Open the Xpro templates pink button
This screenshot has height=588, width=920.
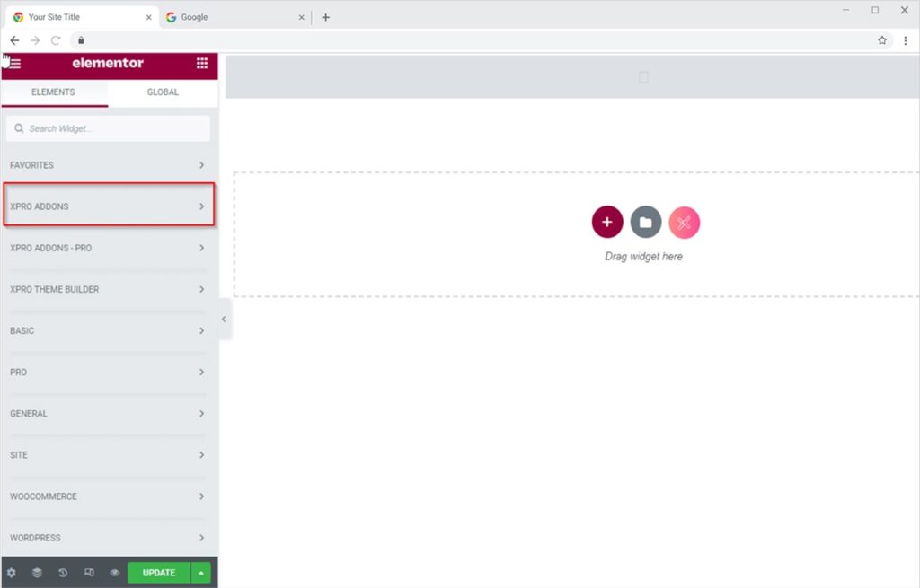click(x=684, y=223)
